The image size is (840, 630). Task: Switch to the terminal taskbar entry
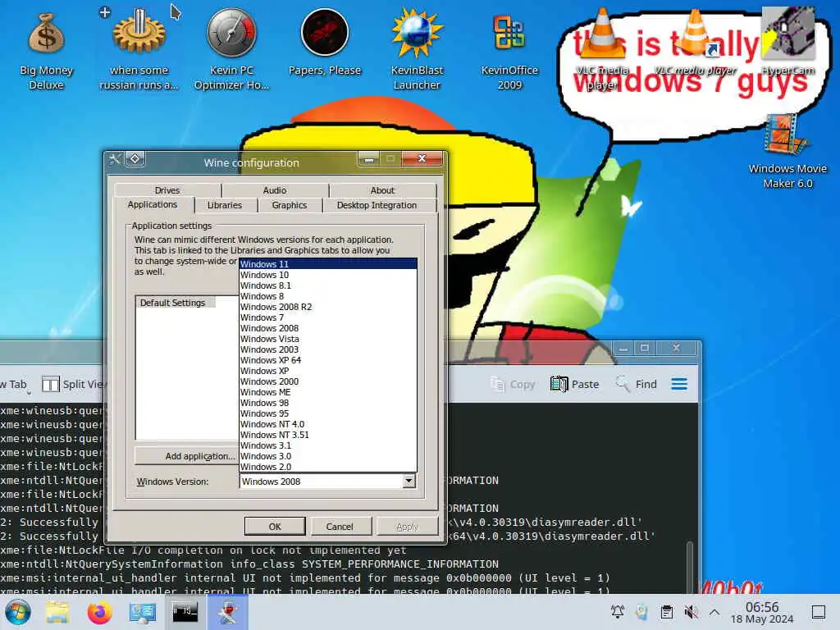(185, 612)
